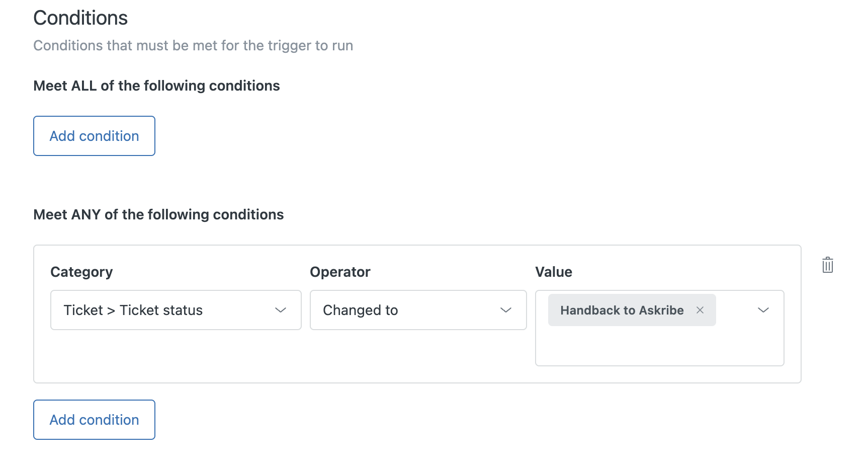Select the Handback to Askribe chip
This screenshot has width=868, height=467.
coord(622,310)
